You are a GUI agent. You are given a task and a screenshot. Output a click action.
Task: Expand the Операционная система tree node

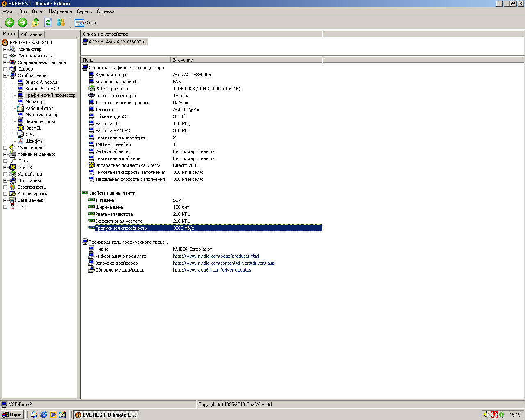(5, 62)
